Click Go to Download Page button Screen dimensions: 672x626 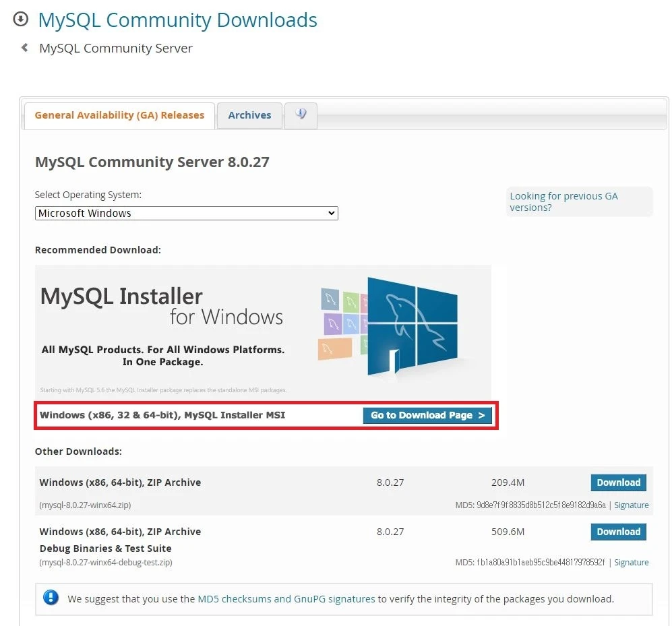point(427,415)
